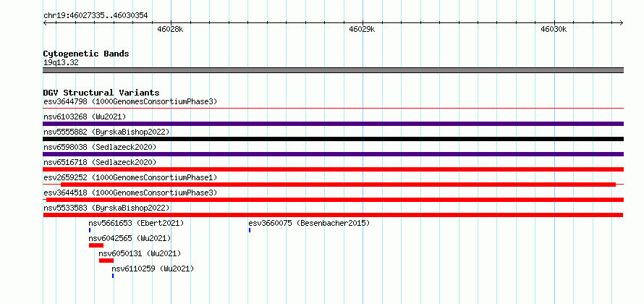Click the 19q13.32 band label

pyautogui.click(x=61, y=63)
